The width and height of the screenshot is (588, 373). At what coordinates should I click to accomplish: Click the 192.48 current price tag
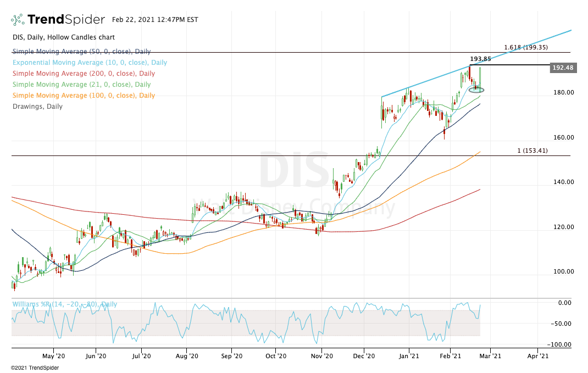coord(563,68)
